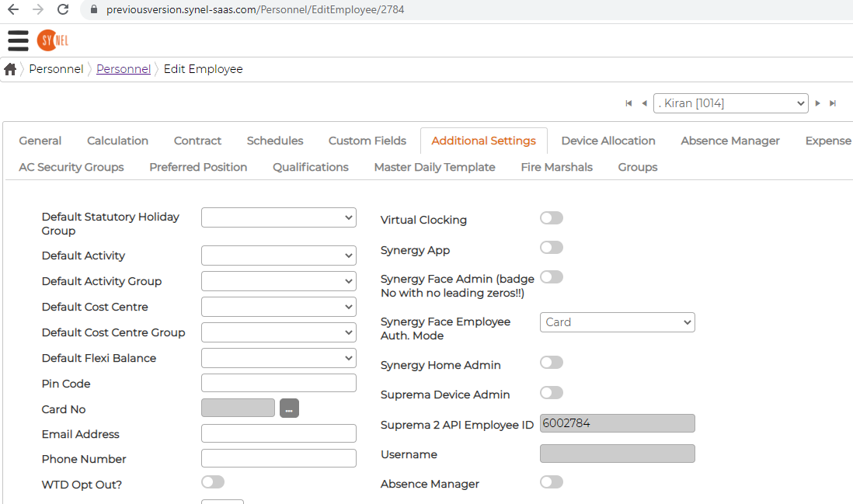Image resolution: width=853 pixels, height=504 pixels.
Task: Click the greyed Card No field
Action: [238, 408]
